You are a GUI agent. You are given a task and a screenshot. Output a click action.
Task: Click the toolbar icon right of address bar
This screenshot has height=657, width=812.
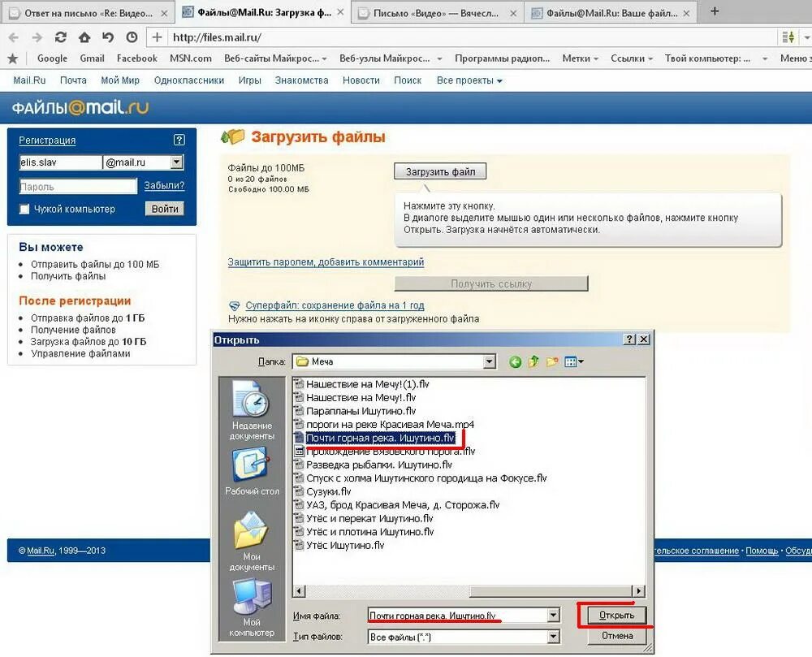coord(788,37)
